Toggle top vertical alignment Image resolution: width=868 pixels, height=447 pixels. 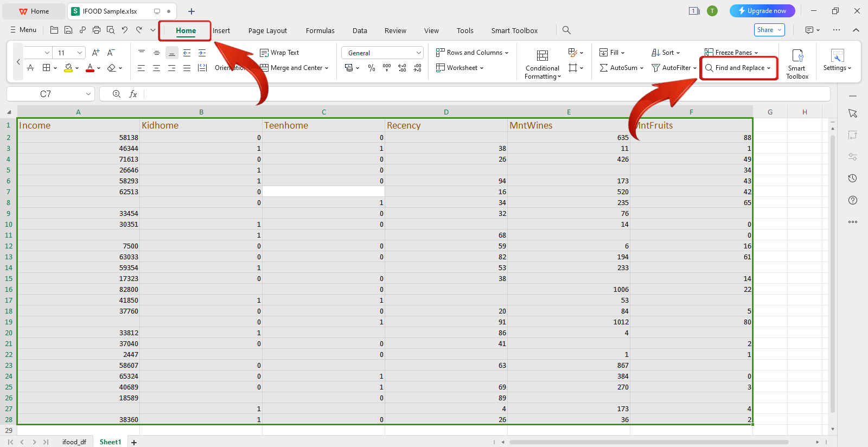point(142,53)
